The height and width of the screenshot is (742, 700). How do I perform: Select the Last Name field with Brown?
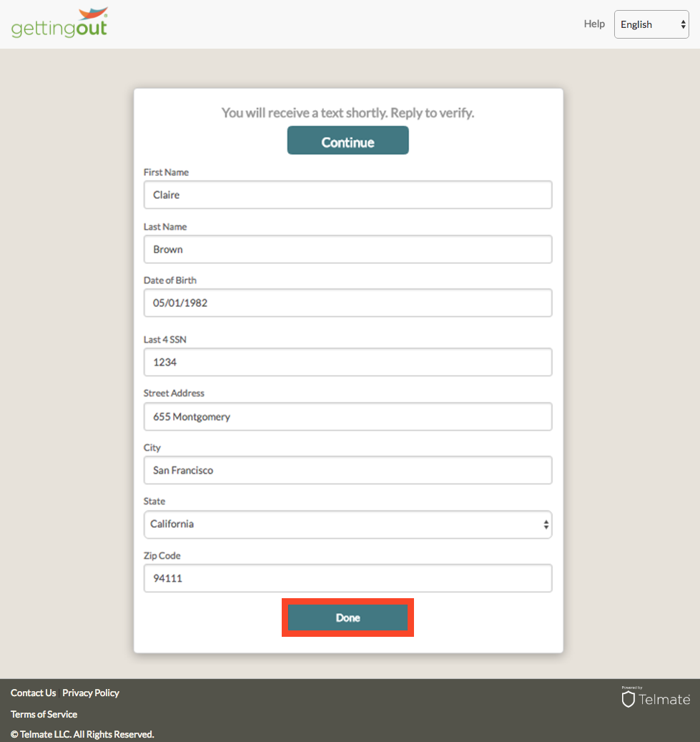coord(347,250)
